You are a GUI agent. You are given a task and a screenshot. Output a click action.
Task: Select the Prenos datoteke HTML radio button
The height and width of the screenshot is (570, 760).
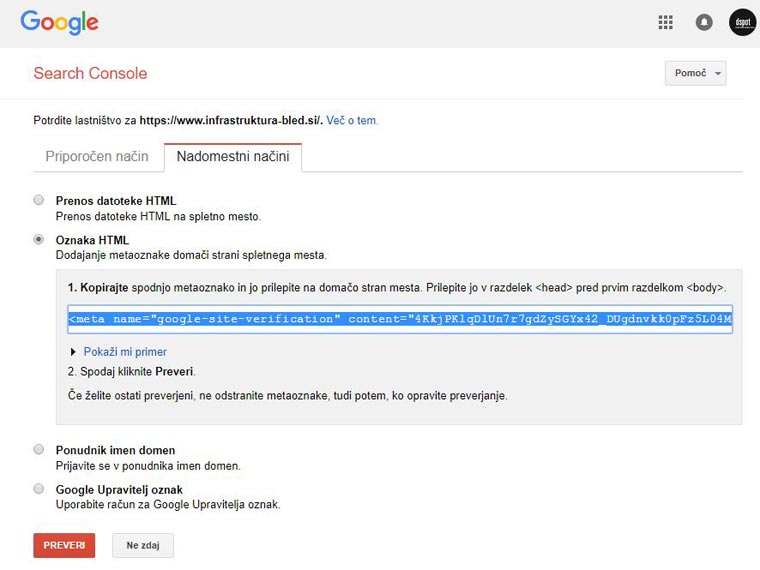coord(38,200)
